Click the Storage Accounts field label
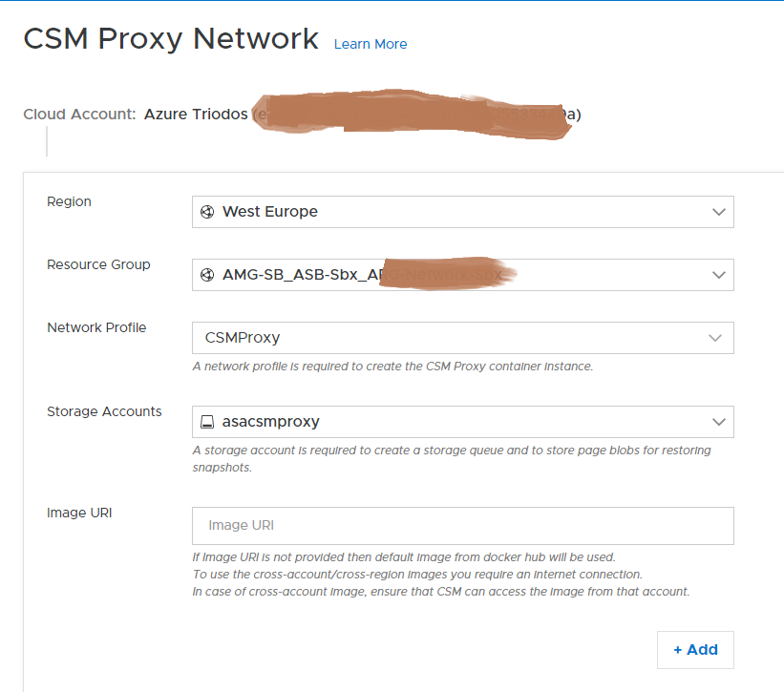 click(103, 411)
